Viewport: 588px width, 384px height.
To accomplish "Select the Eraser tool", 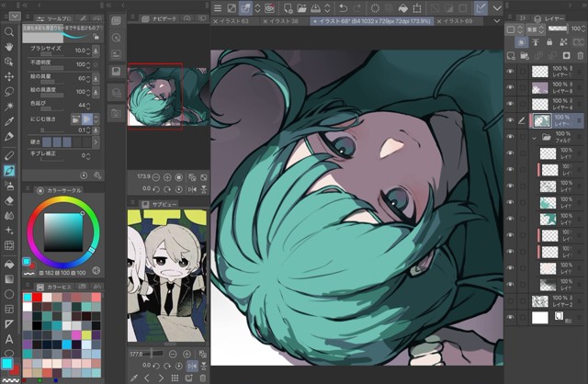I will click(9, 200).
